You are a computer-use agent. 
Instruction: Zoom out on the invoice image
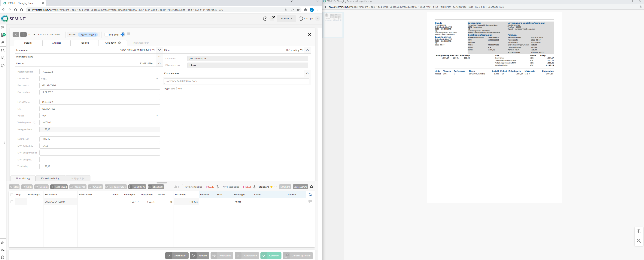(639, 241)
